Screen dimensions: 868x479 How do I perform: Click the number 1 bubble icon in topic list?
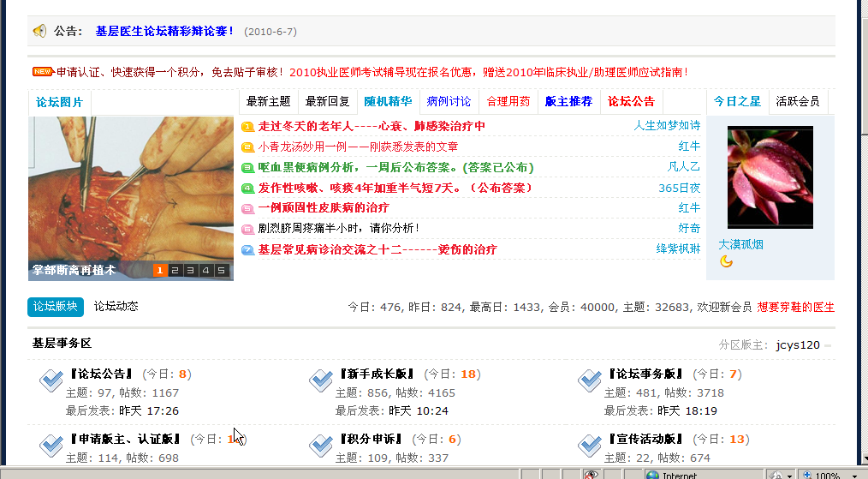pyautogui.click(x=247, y=126)
